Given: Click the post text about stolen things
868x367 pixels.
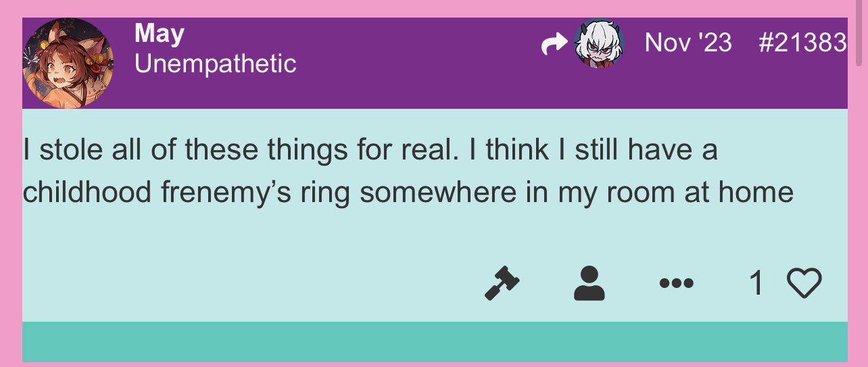Looking at the screenshot, I should pos(408,171).
